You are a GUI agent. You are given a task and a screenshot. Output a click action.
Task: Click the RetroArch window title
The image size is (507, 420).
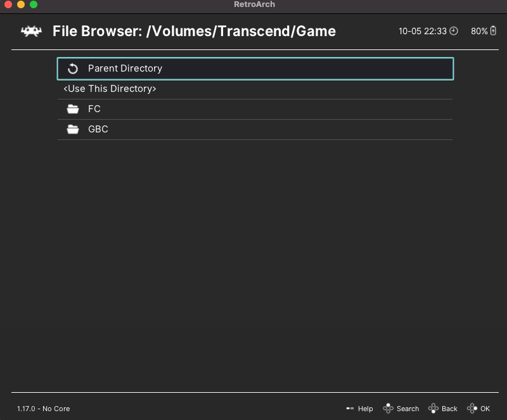pyautogui.click(x=255, y=4)
